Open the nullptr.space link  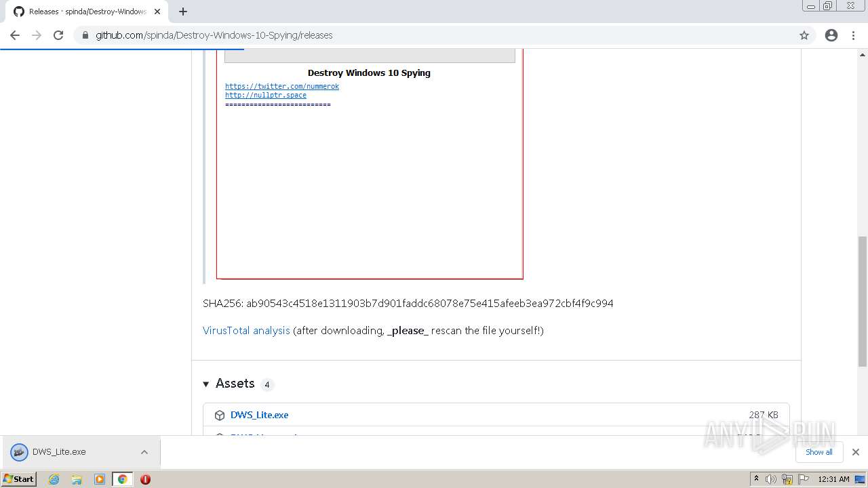point(266,96)
